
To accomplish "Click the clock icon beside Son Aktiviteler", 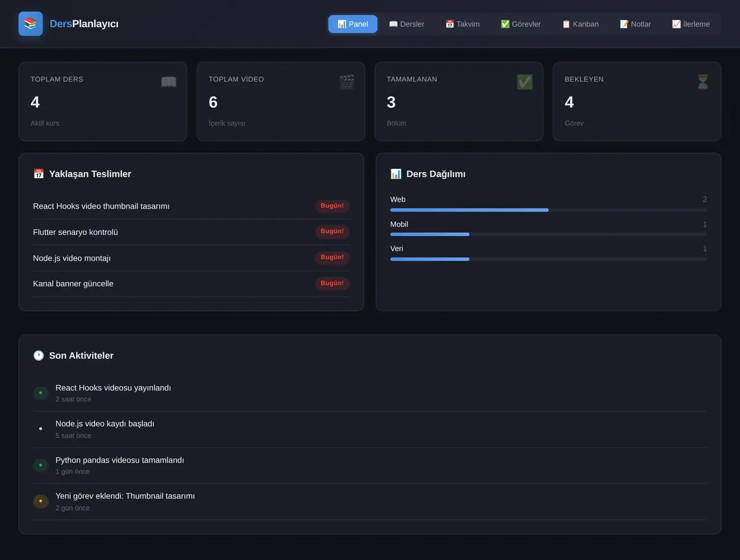I will pos(38,356).
